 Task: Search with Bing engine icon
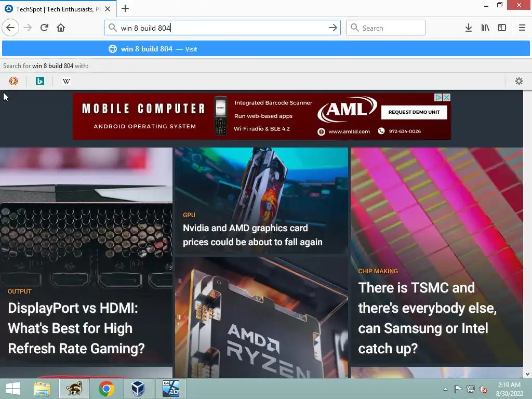point(39,81)
